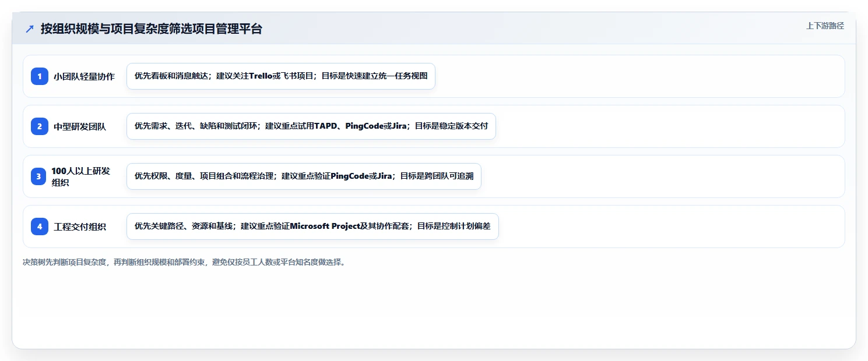Click the step 2 number badge

coord(40,126)
